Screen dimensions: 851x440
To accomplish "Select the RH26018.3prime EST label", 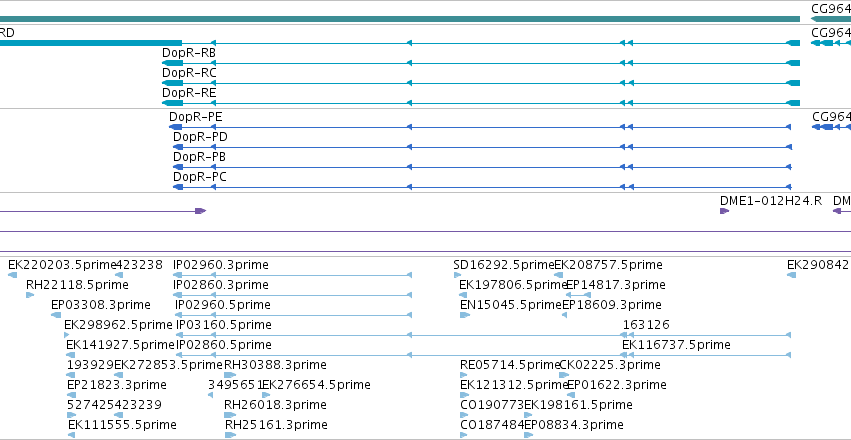I will tap(275, 405).
